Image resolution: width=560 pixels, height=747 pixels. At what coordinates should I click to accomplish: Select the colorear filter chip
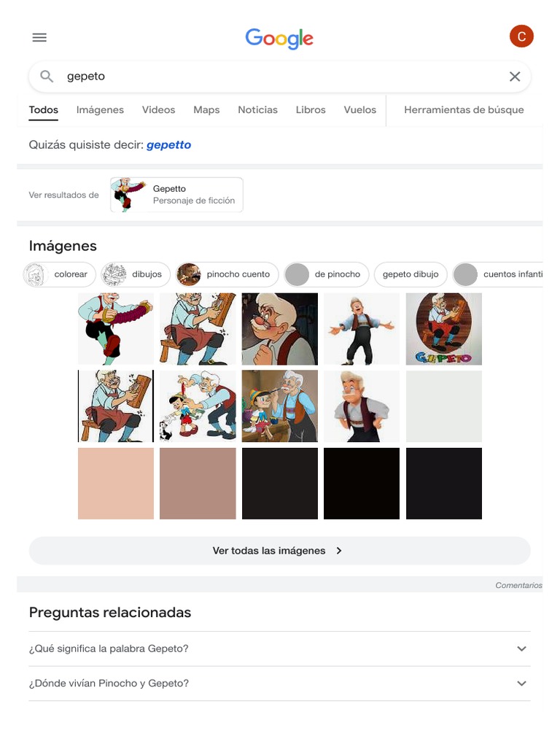(x=59, y=274)
